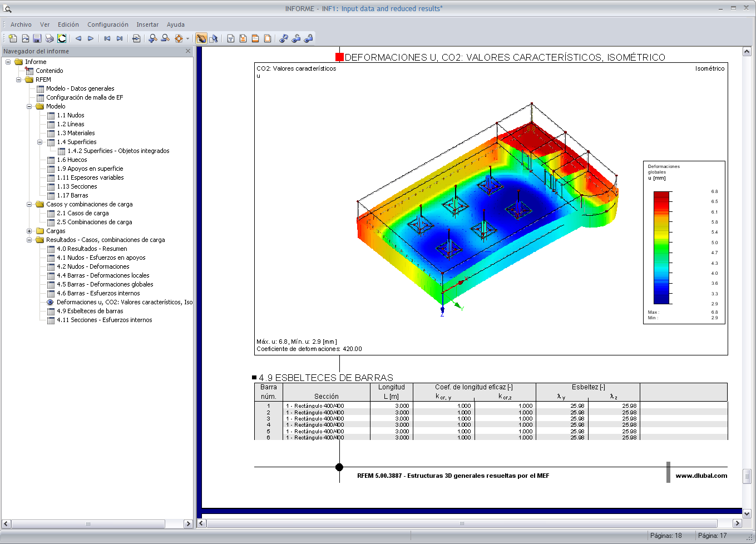Open the dropdown arrow beside the fit view icon
Viewport: 756px width, 544px height.
point(187,38)
